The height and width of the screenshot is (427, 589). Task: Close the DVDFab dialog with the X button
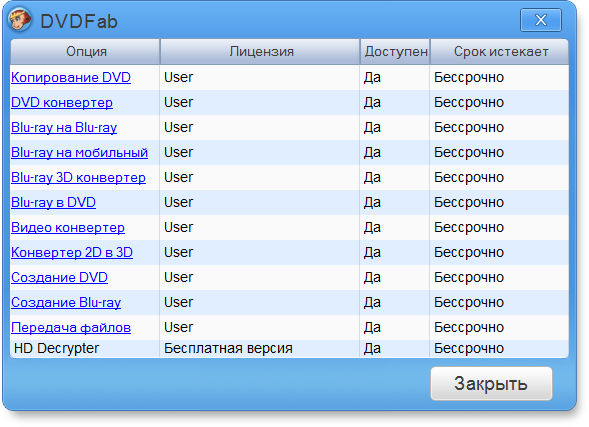(x=541, y=20)
